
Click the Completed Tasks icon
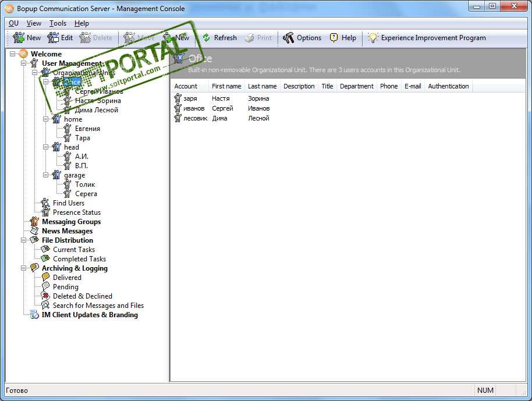[45, 259]
